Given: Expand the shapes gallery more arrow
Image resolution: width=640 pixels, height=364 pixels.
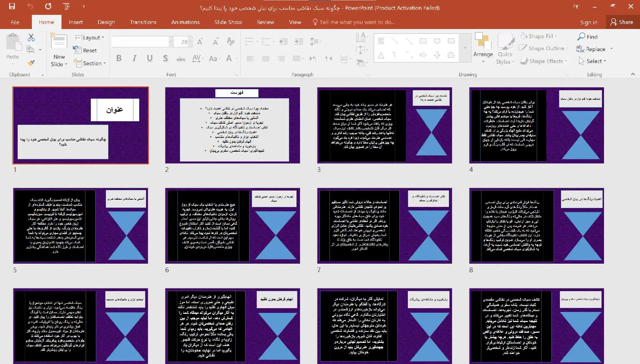Looking at the screenshot, I should (x=465, y=48).
